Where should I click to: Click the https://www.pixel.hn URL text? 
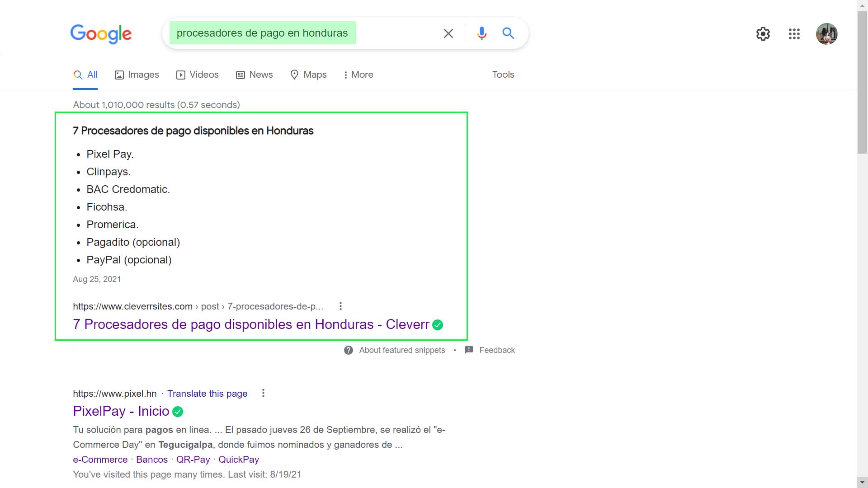[x=115, y=394]
